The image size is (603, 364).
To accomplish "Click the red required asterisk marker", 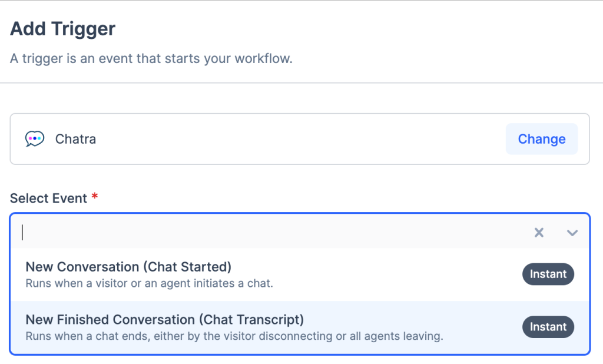I will (94, 197).
